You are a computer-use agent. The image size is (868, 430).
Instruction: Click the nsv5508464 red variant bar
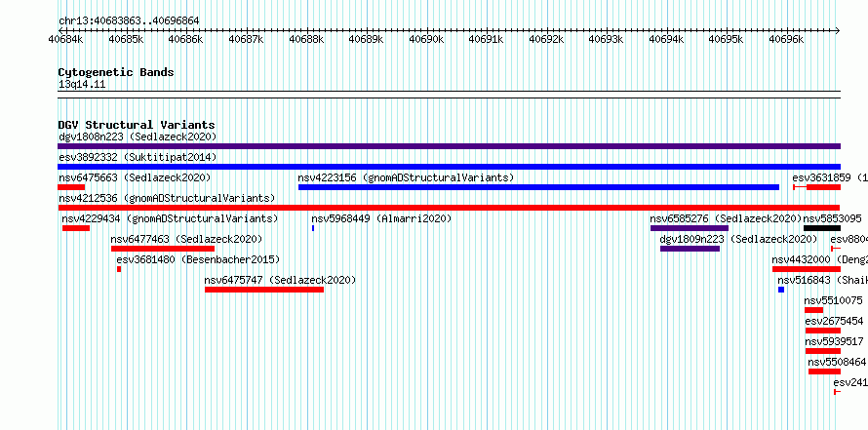pyautogui.click(x=824, y=371)
